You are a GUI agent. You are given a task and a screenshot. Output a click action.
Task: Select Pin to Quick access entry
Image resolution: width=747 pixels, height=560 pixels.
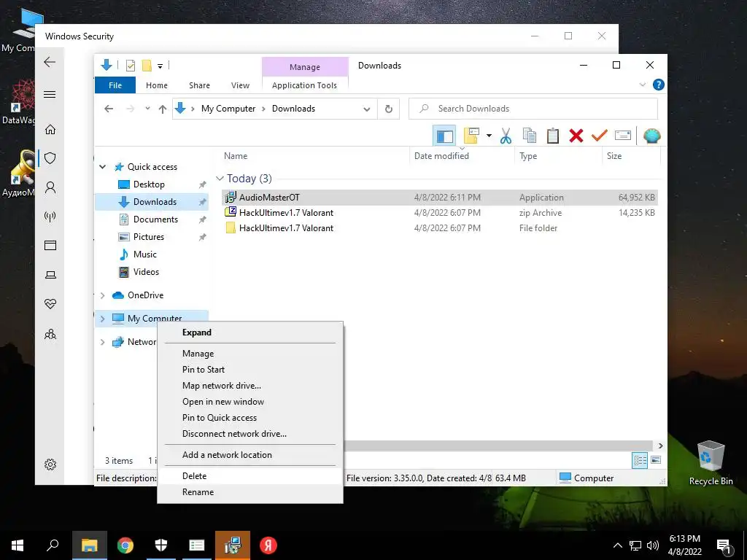(x=250, y=418)
